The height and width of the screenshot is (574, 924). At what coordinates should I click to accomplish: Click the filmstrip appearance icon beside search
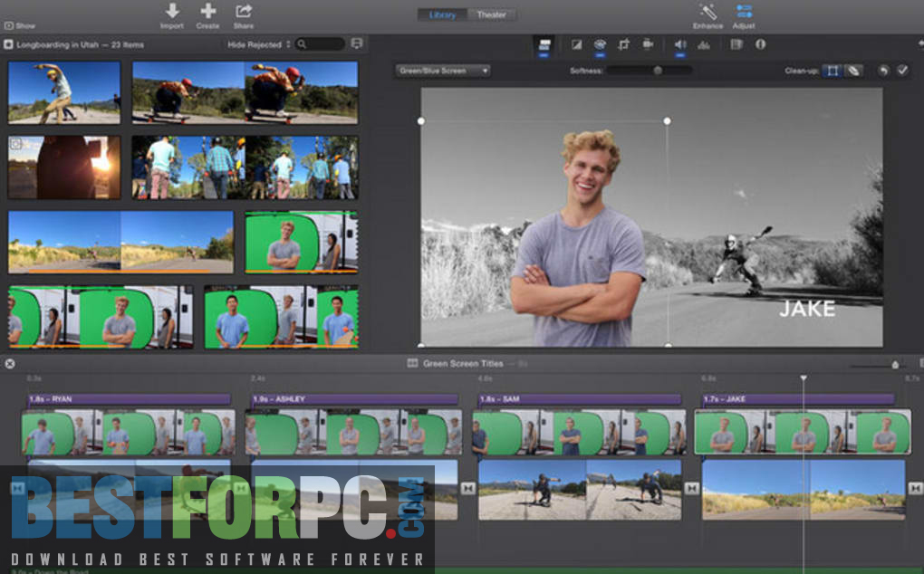(357, 43)
